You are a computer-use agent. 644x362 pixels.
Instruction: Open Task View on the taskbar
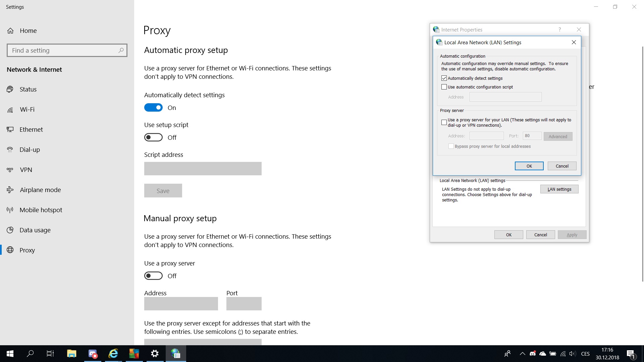(x=50, y=354)
